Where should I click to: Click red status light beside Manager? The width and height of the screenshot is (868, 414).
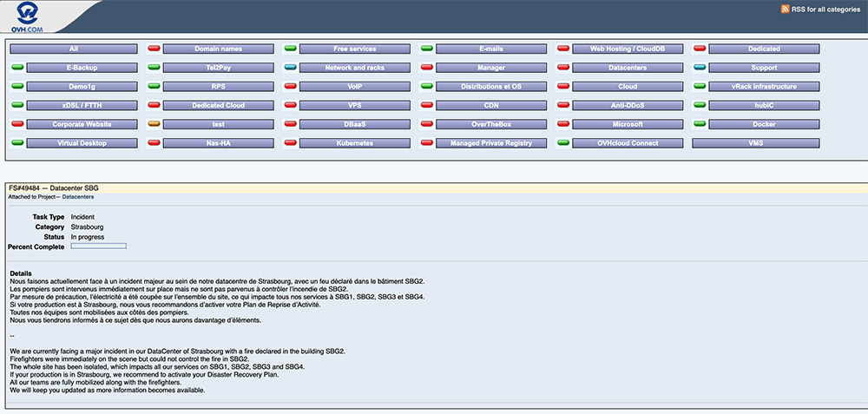pyautogui.click(x=427, y=68)
